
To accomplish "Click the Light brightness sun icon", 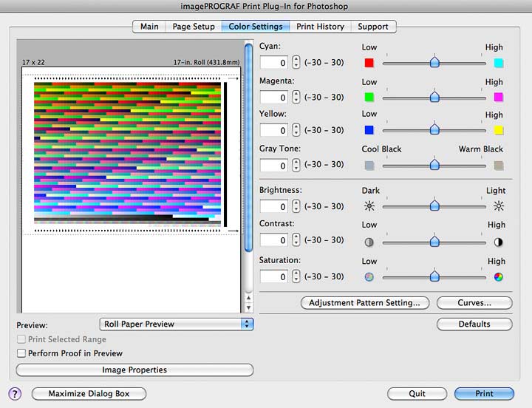I will click(x=499, y=206).
